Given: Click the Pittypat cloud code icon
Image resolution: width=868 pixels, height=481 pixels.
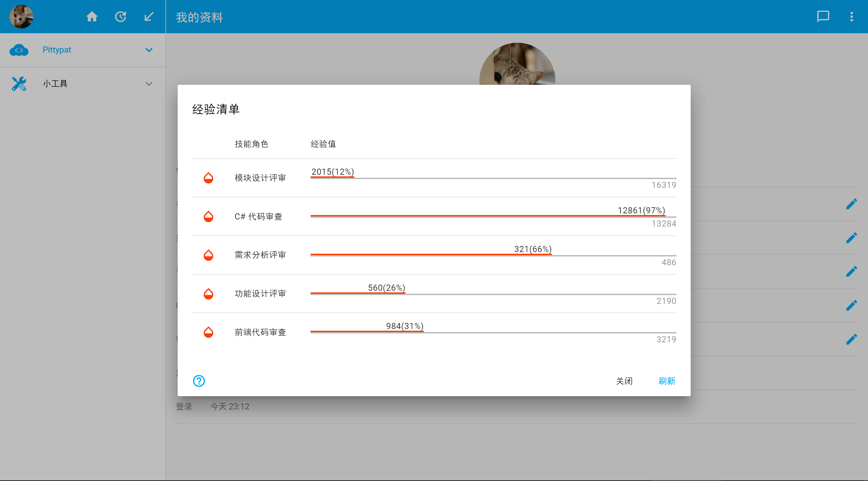Looking at the screenshot, I should coord(19,50).
